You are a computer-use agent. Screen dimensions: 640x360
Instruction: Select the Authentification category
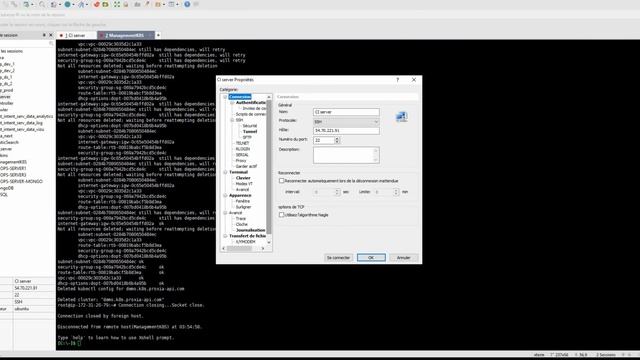tap(251, 102)
